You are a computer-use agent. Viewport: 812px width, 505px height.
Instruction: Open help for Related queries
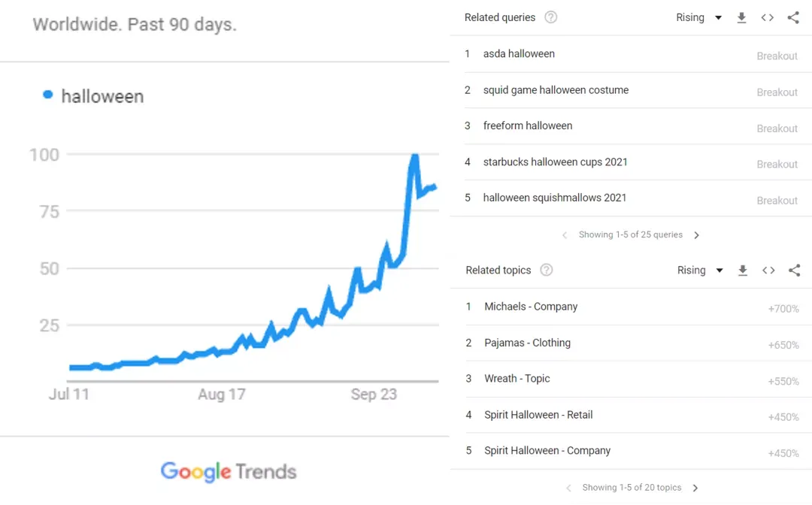point(551,17)
